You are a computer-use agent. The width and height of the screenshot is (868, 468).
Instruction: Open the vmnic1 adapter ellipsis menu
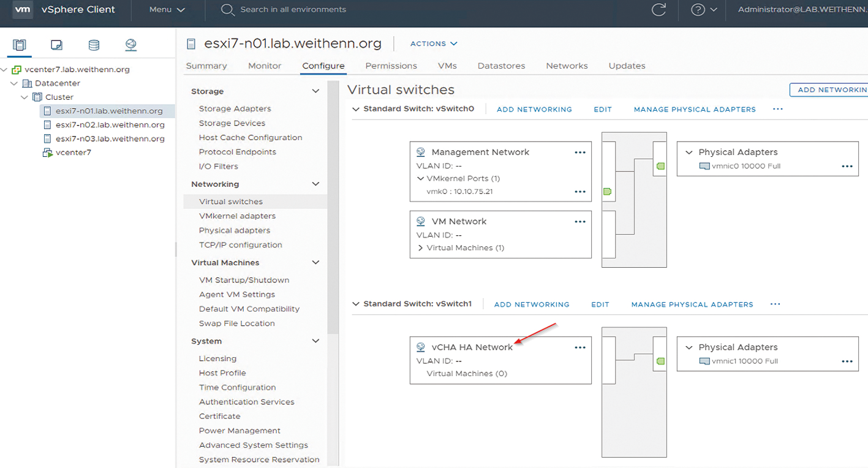pos(847,361)
